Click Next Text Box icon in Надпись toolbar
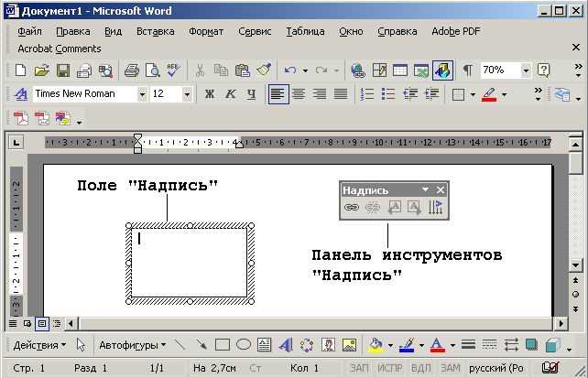This screenshot has height=378, width=588. pos(414,207)
